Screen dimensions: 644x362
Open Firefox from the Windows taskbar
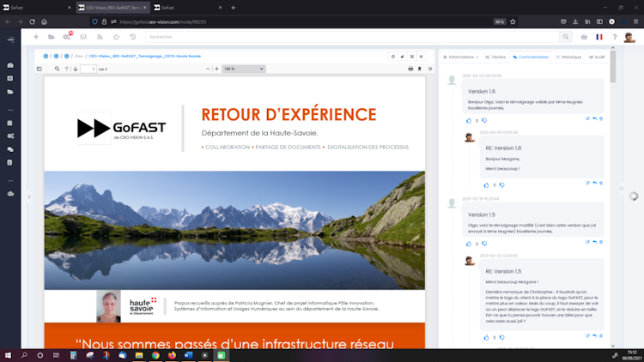[172, 355]
